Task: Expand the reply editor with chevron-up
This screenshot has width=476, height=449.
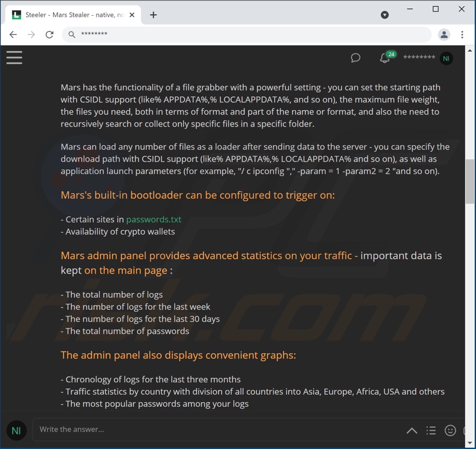Action: [x=412, y=430]
